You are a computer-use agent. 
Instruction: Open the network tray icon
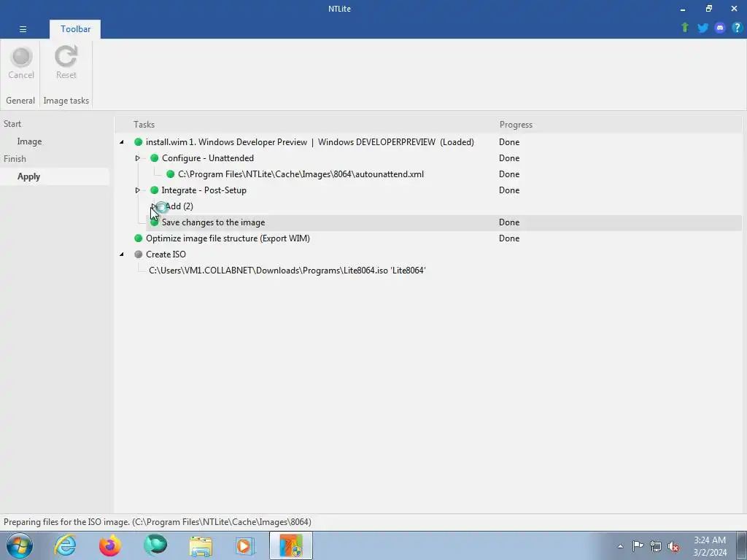(656, 546)
